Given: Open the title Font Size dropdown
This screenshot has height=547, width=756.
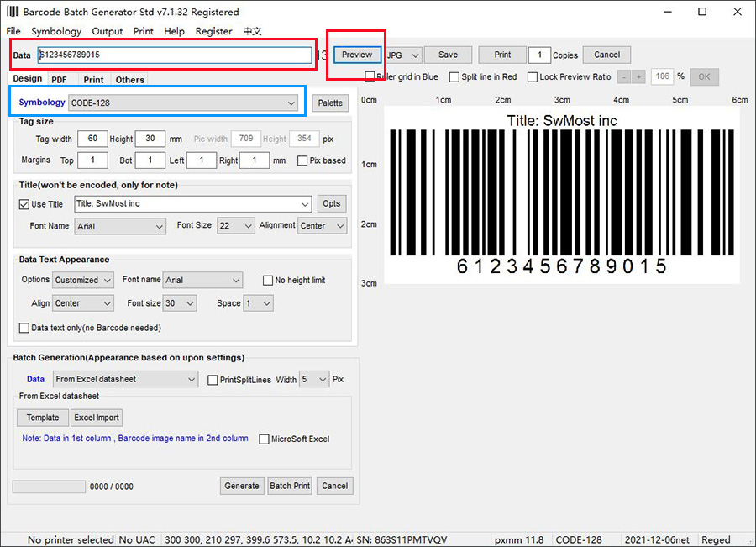Looking at the screenshot, I should [235, 226].
